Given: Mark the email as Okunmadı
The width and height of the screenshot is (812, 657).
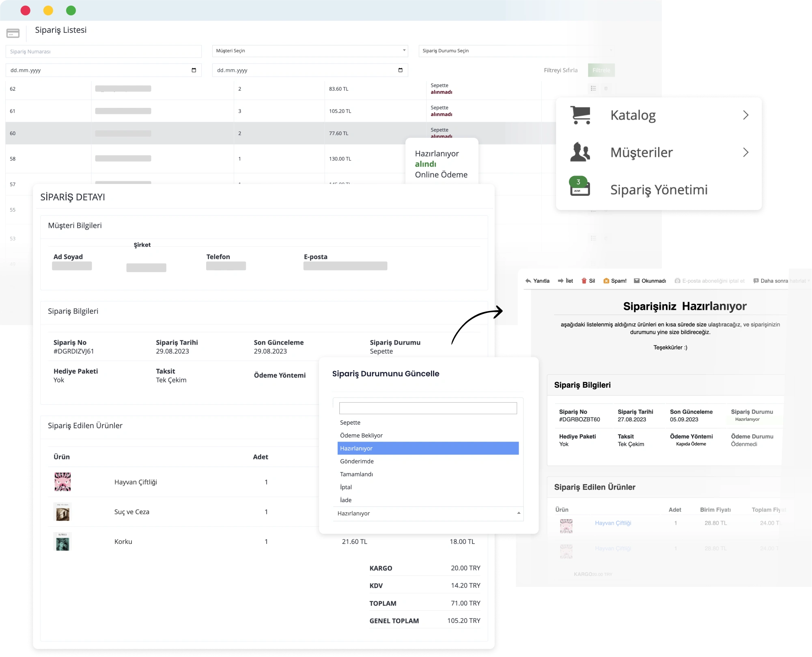Looking at the screenshot, I should (x=650, y=281).
